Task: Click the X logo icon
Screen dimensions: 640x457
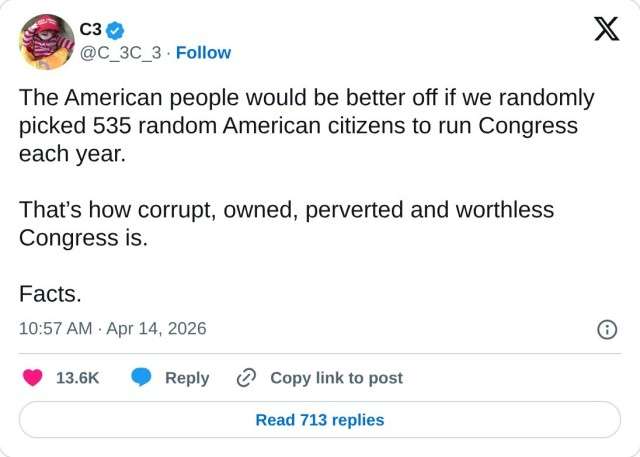Action: 606,31
